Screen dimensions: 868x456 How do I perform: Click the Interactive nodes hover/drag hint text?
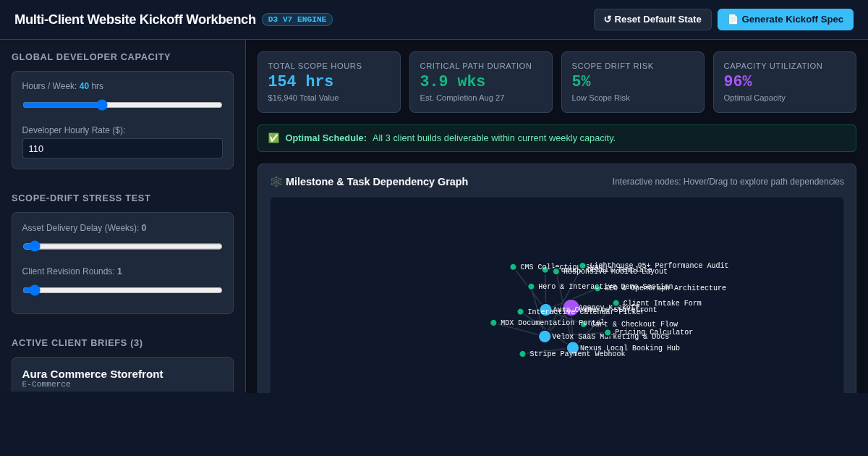728,182
